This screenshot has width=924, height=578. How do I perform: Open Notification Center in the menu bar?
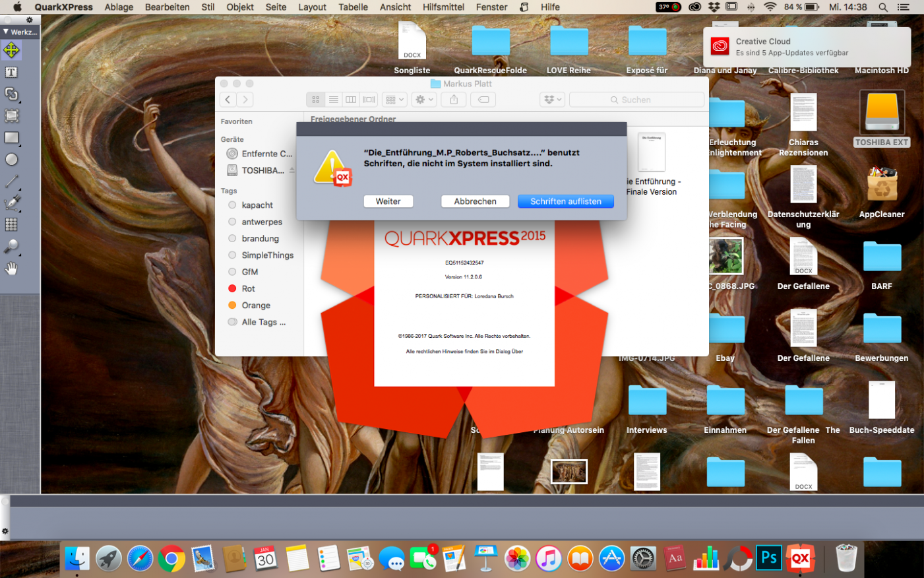904,7
